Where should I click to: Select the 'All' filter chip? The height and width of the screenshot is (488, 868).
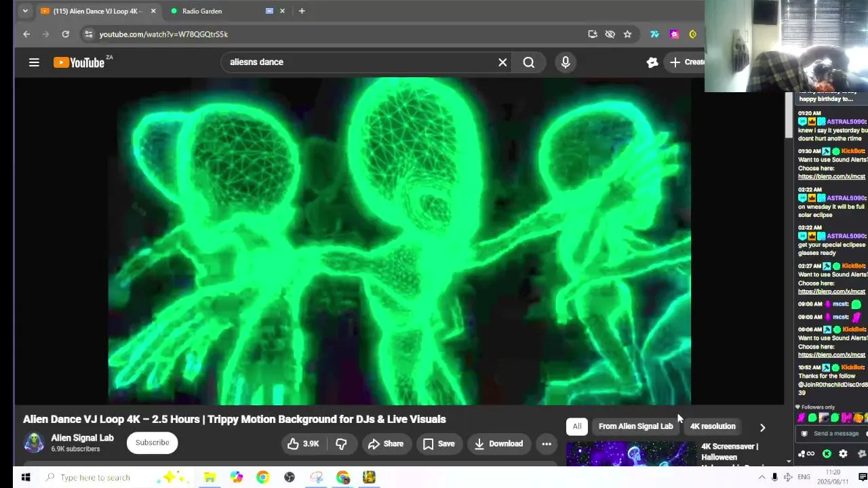coord(577,426)
